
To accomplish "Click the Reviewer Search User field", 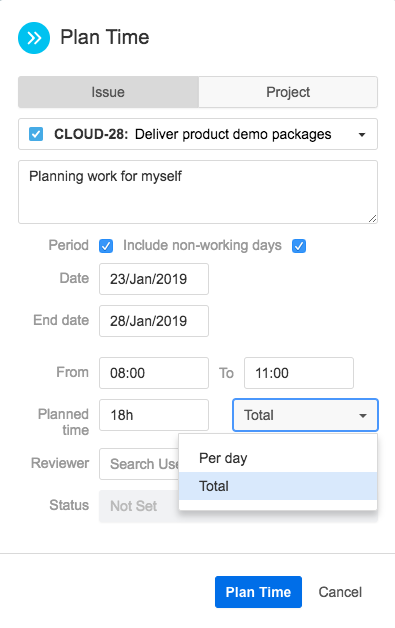I will point(139,464).
